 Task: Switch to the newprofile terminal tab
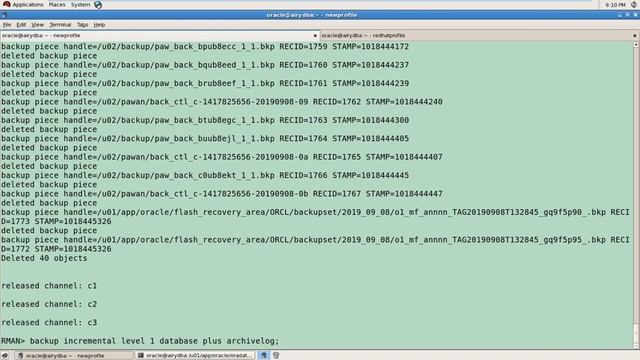[159, 36]
